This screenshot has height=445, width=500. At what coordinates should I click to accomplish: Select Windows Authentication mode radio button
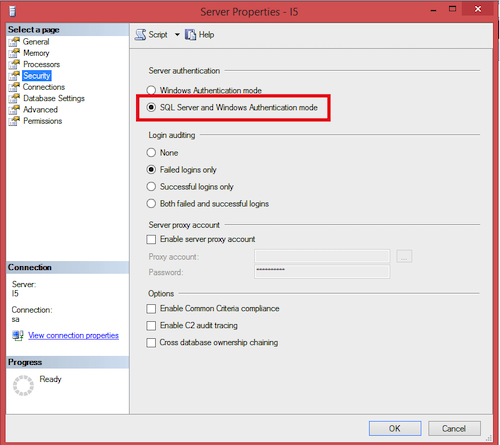click(x=151, y=90)
